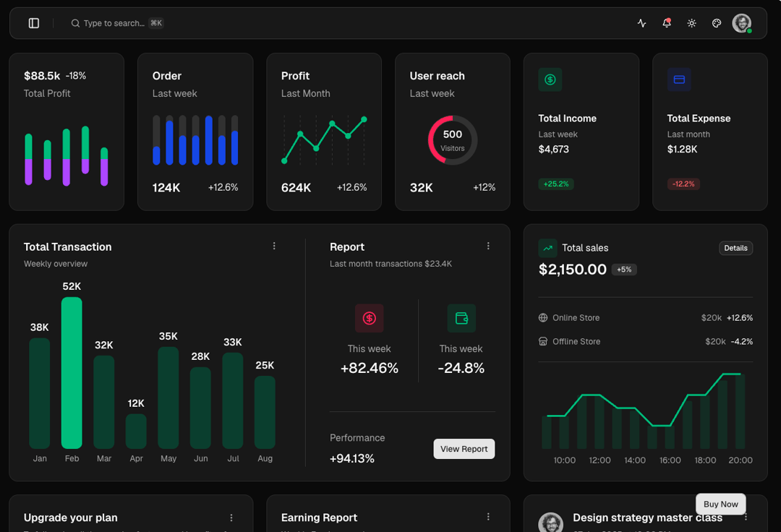Open Upgrade your plan options menu
This screenshot has width=781, height=532.
[x=231, y=518]
